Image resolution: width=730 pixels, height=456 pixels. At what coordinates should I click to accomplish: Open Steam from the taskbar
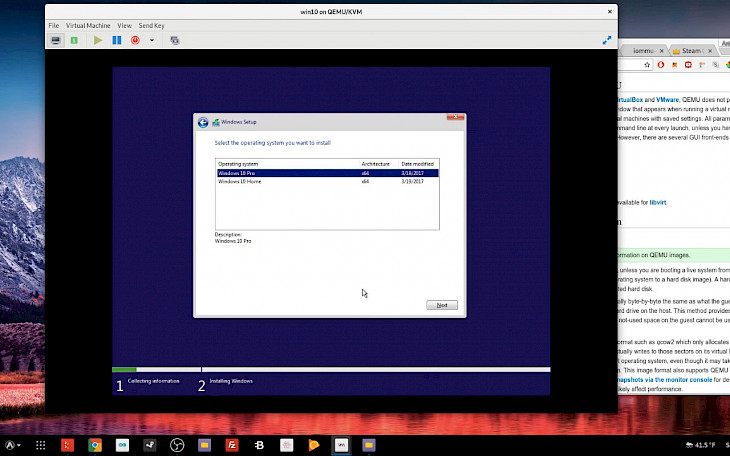[149, 445]
